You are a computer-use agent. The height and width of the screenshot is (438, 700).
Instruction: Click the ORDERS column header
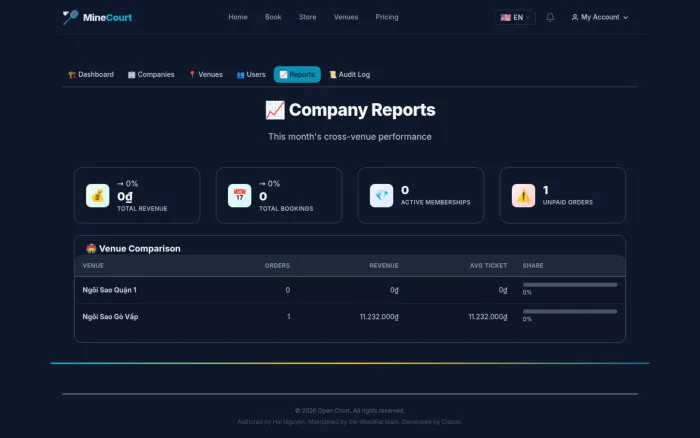pos(277,266)
